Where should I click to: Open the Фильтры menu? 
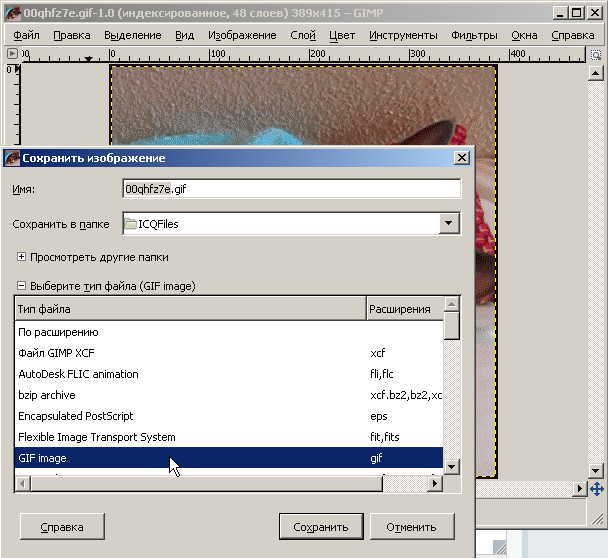click(x=474, y=35)
